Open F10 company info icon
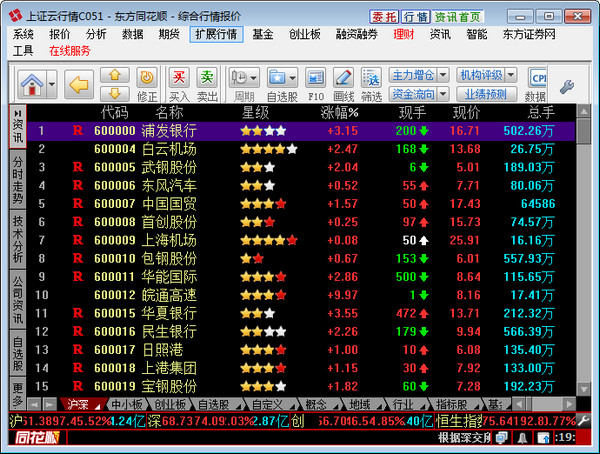 tap(315, 78)
